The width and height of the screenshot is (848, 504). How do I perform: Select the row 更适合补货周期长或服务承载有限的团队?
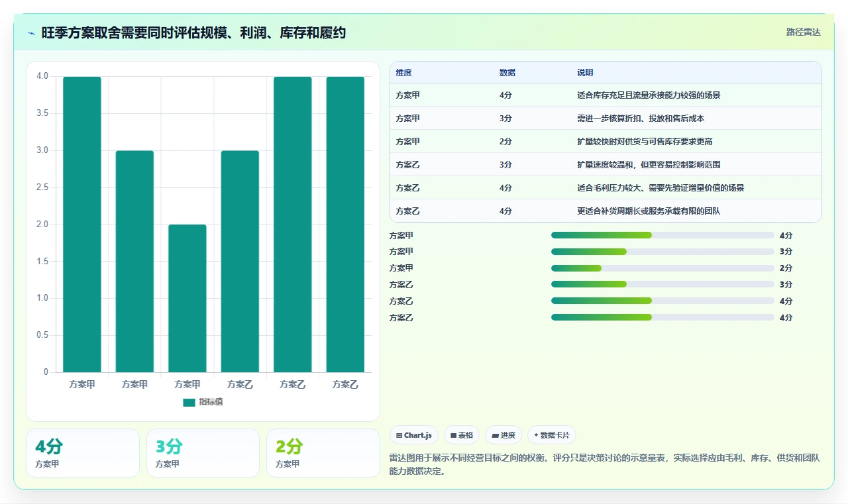point(606,211)
